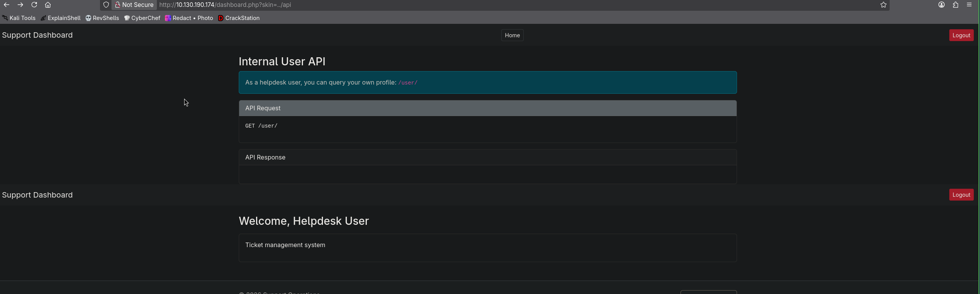980x294 pixels.
Task: Click the Ticket management system text
Action: pyautogui.click(x=285, y=245)
